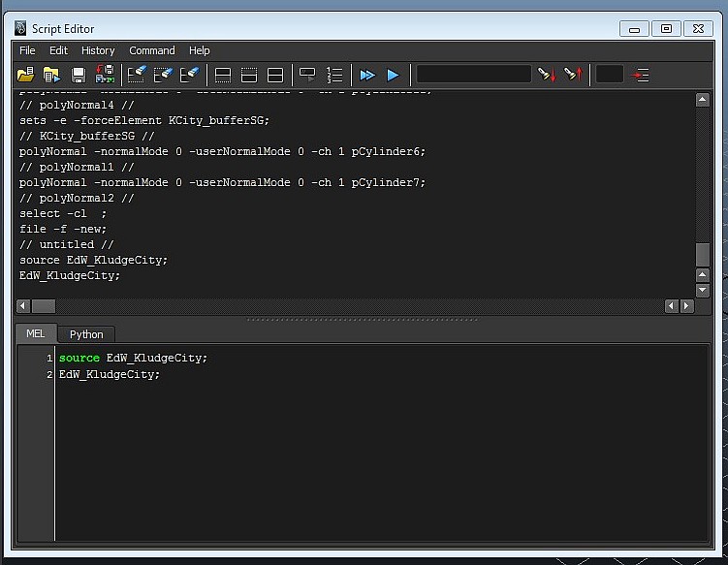Click the Save Script floppy icon
Screen dimensions: 728x565
[78, 75]
